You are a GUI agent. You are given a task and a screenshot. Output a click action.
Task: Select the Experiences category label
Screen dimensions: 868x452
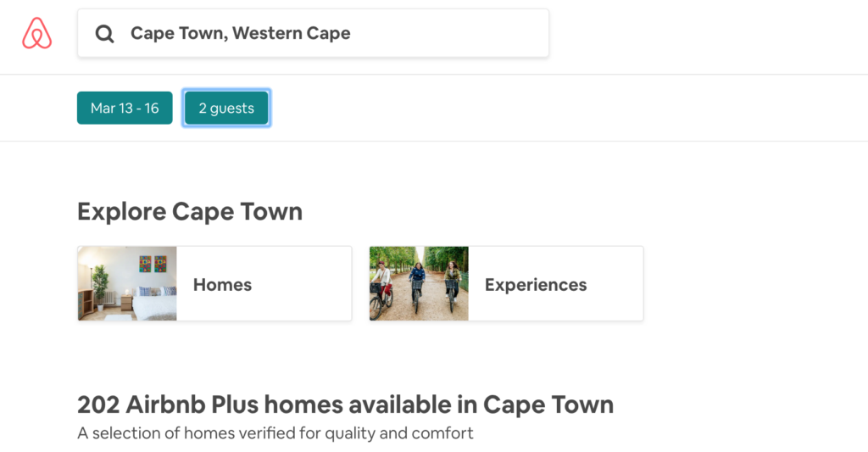coord(536,285)
